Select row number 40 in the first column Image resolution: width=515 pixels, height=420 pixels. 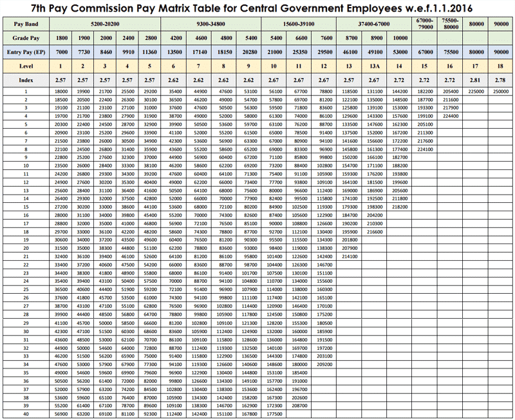click(26, 414)
